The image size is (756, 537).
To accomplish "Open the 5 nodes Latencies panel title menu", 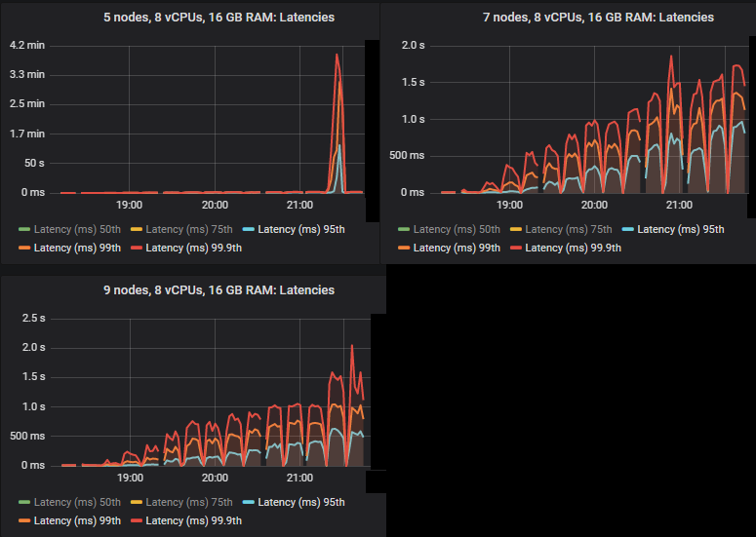I will [189, 18].
